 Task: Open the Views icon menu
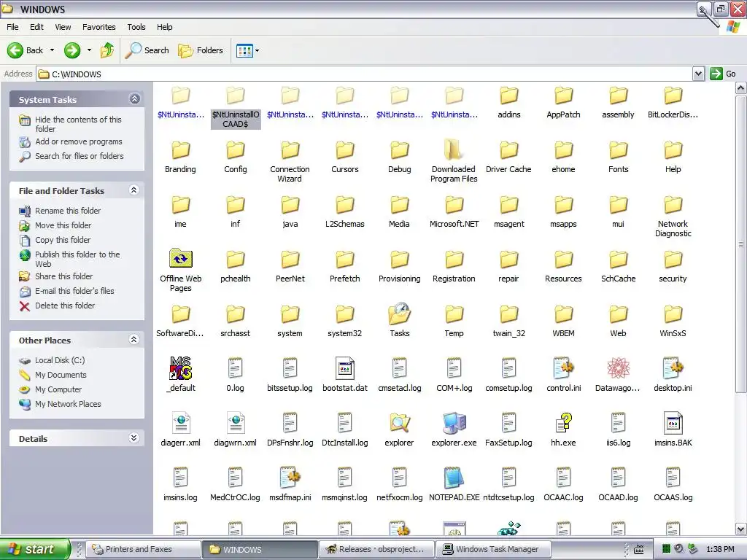coord(248,50)
